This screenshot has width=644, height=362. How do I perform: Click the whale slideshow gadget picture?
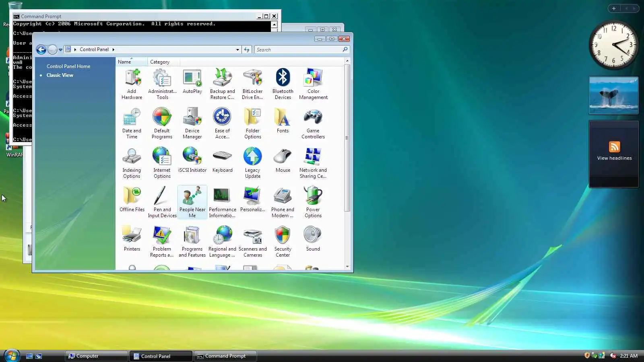tap(614, 96)
